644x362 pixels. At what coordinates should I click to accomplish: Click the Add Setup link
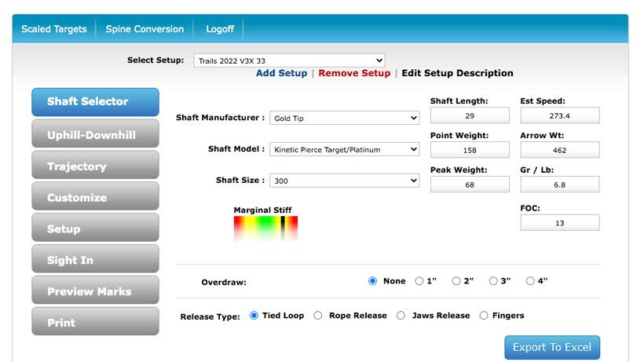(281, 73)
